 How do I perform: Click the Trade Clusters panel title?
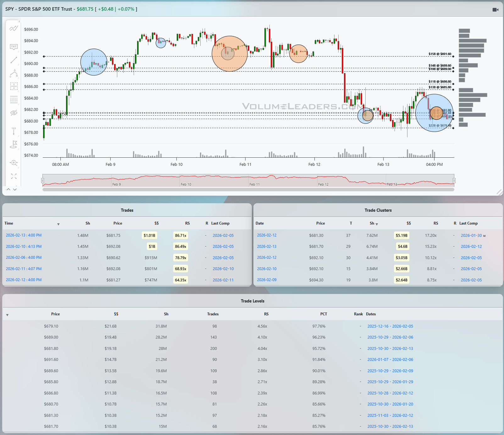(378, 210)
